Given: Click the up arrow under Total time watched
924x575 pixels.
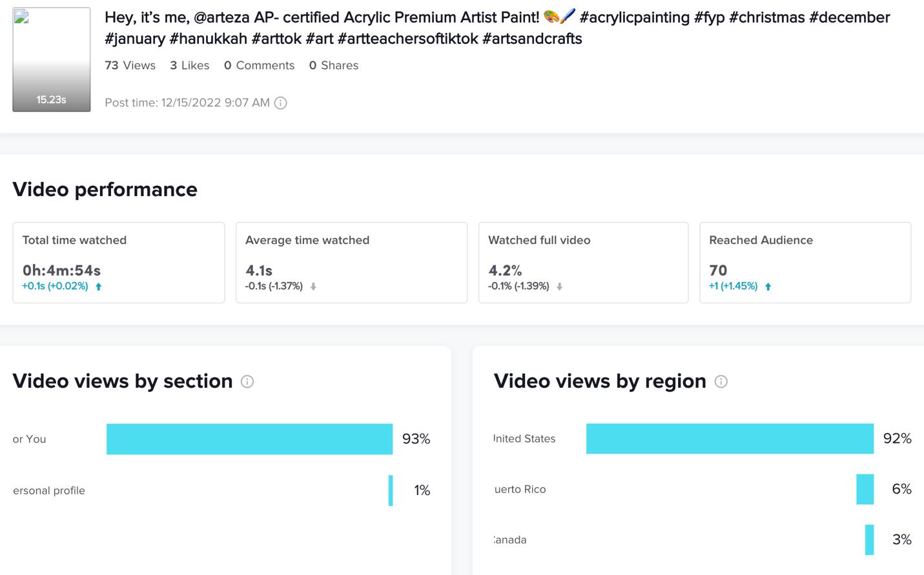Looking at the screenshot, I should (x=99, y=287).
